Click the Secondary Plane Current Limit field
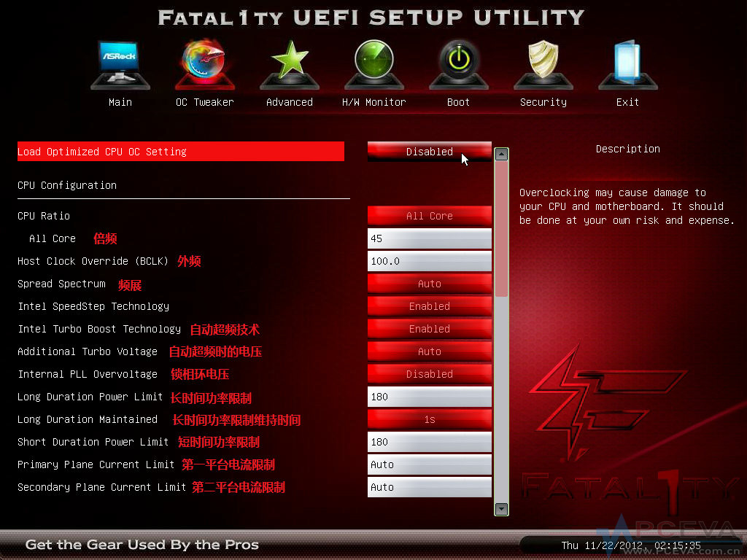Image resolution: width=747 pixels, height=560 pixels. (x=429, y=487)
